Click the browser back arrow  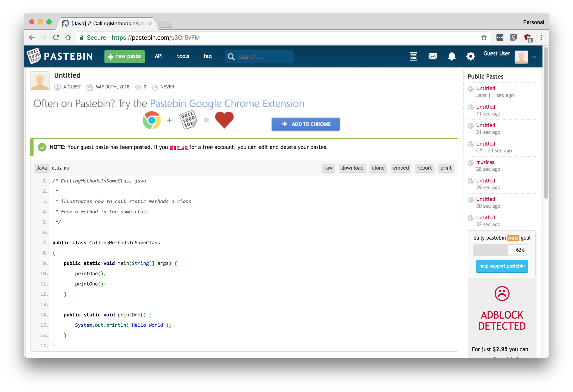pos(32,37)
